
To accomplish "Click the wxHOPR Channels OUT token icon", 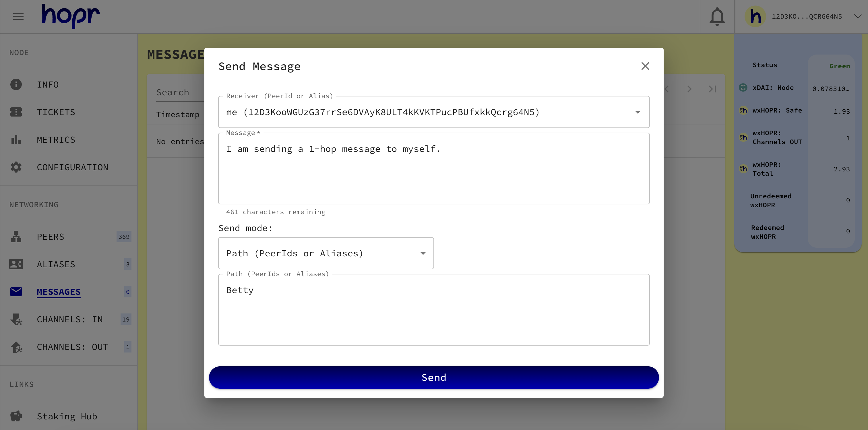I will pyautogui.click(x=743, y=137).
